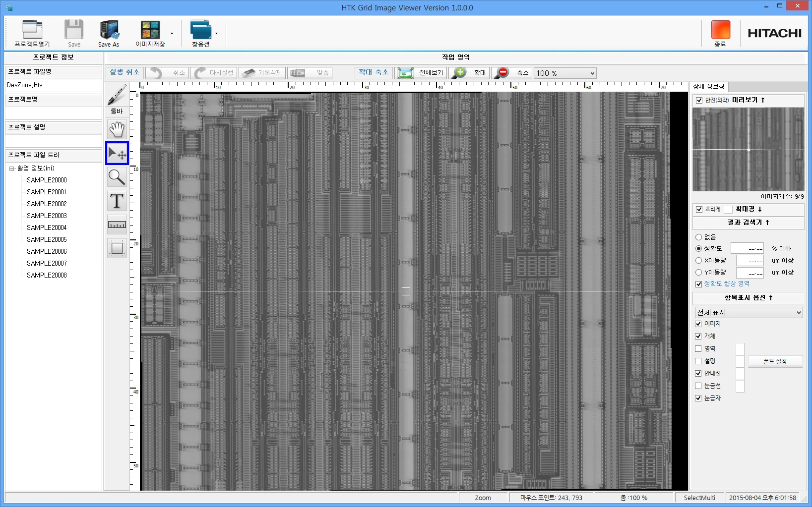Click the 이미지저장 image save icon
Image resolution: width=812 pixels, height=507 pixels.
150,30
